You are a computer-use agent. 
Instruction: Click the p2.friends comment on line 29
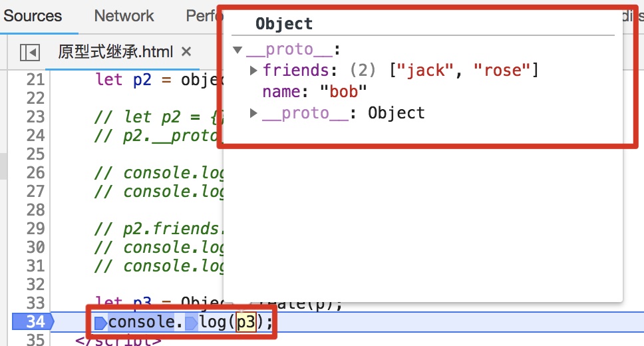click(159, 228)
